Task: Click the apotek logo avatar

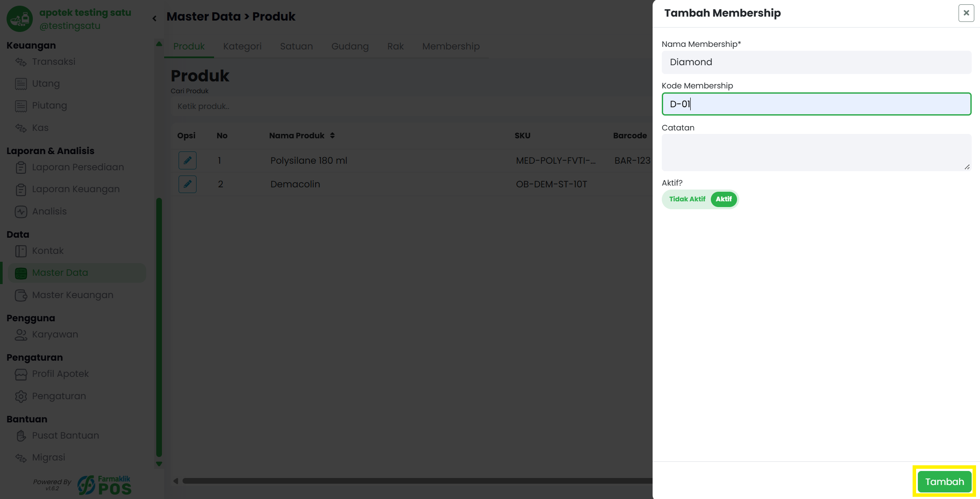Action: [20, 19]
